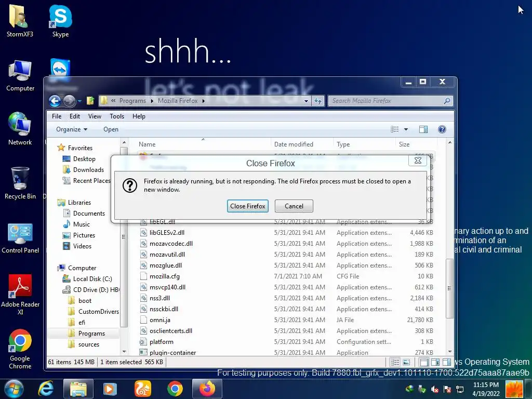Click the Open toolbar button
The height and width of the screenshot is (399, 532).
pyautogui.click(x=111, y=129)
